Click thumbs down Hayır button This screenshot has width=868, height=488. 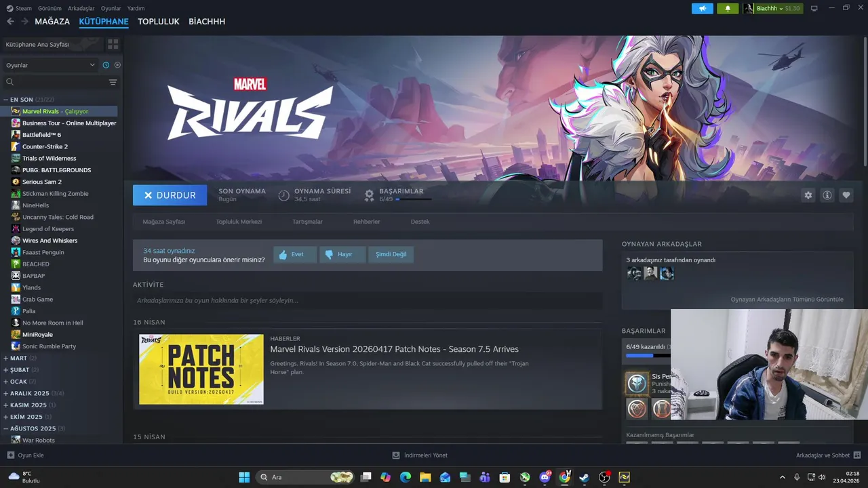click(x=342, y=254)
